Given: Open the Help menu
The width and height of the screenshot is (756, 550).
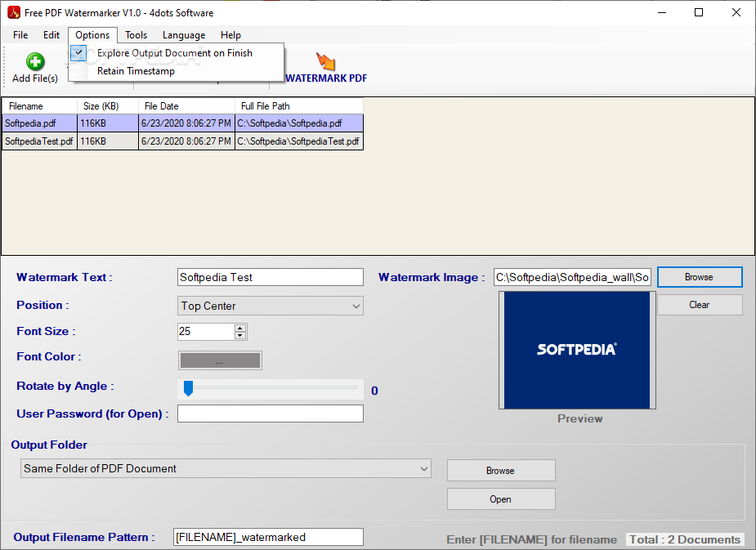Looking at the screenshot, I should click(x=230, y=35).
